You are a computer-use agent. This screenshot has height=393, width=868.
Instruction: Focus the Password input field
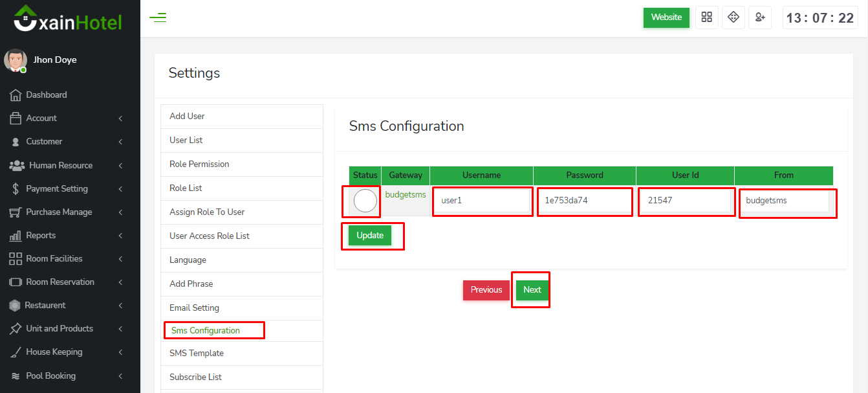point(584,201)
